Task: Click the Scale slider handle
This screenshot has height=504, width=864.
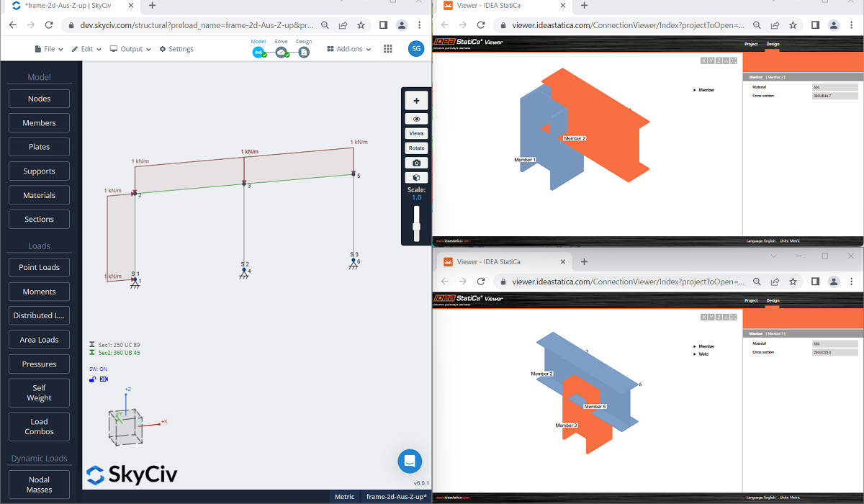Action: click(x=416, y=228)
